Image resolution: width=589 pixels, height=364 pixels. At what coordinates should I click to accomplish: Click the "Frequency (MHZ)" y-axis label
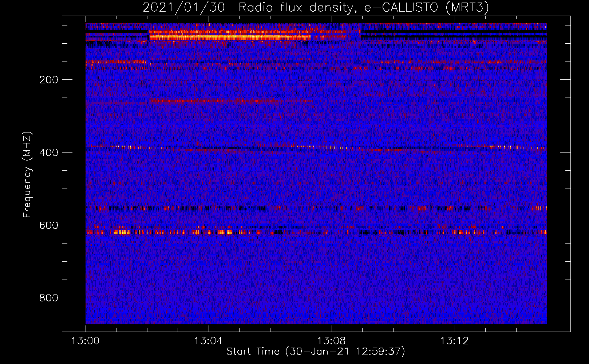27,175
